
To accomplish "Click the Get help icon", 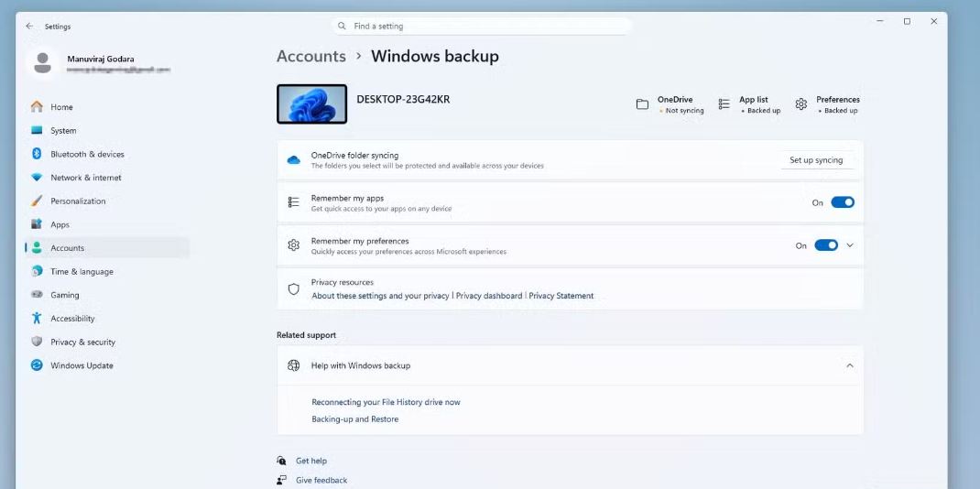I will click(281, 461).
